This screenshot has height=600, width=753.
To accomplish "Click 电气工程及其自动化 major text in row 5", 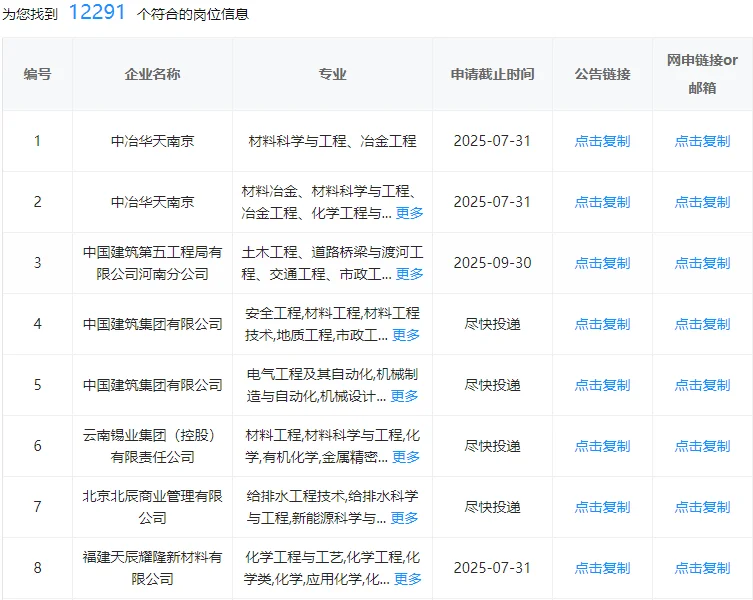I will 309,374.
